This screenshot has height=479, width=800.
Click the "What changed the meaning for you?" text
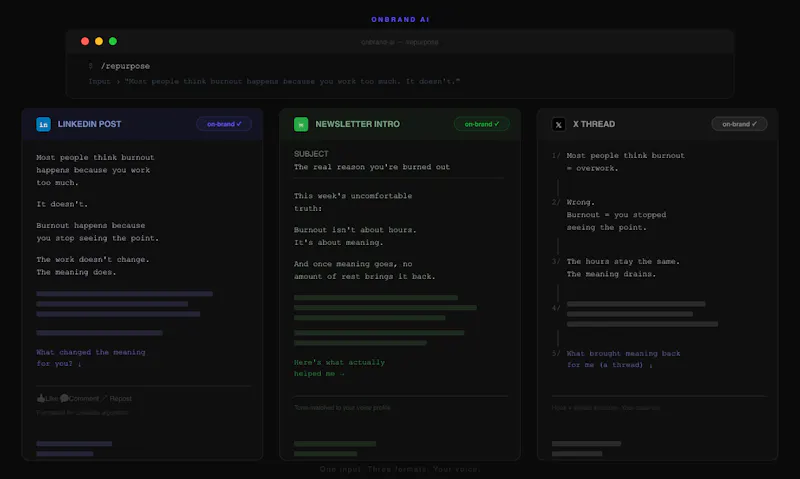pos(91,358)
